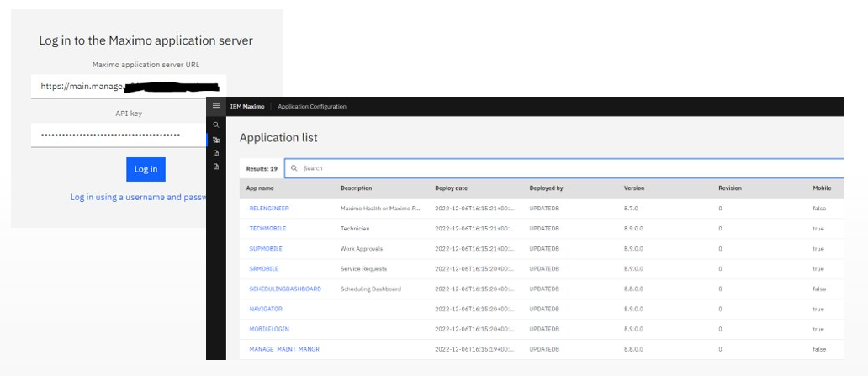868x376 pixels.
Task: Click version 8.7.0 in RELENGINEER row
Action: tap(631, 209)
